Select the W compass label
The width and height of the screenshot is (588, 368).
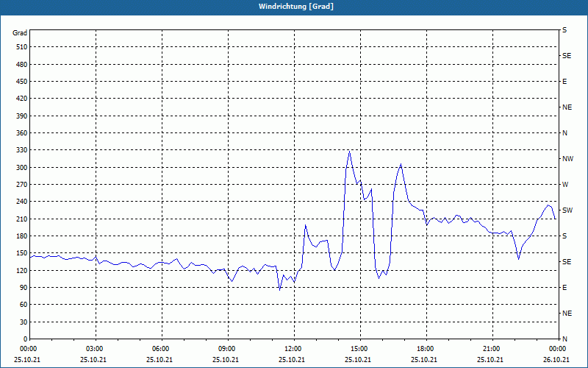point(565,185)
